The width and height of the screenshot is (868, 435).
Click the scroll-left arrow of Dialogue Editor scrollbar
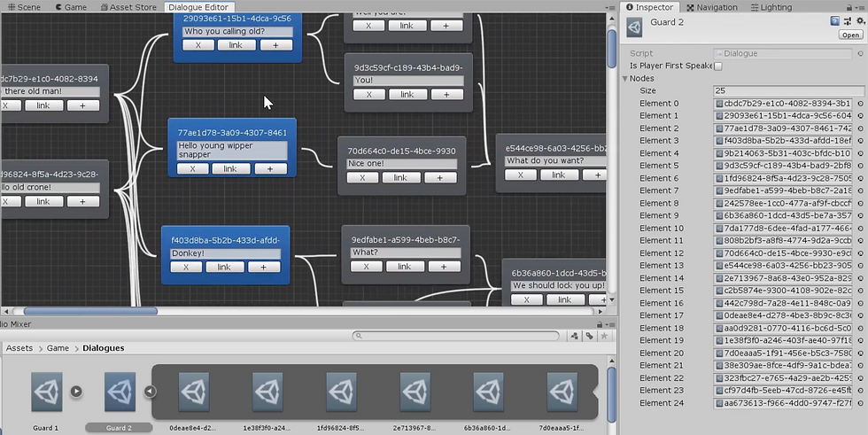tap(6, 311)
